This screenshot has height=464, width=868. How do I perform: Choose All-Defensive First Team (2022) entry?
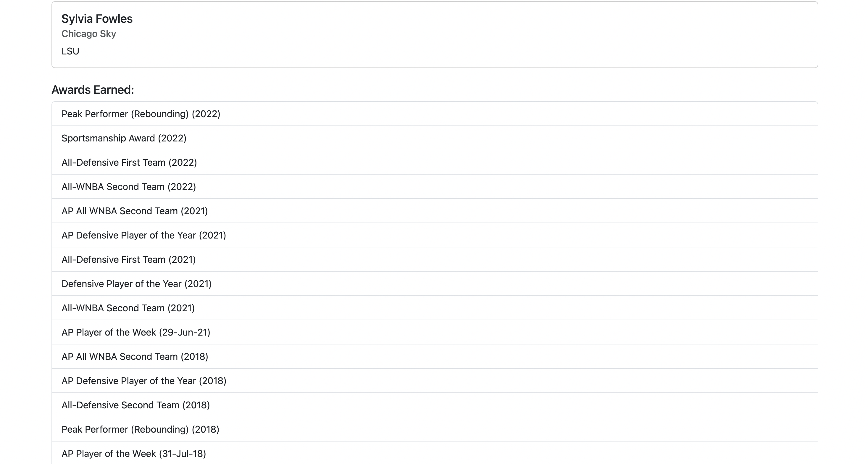129,162
